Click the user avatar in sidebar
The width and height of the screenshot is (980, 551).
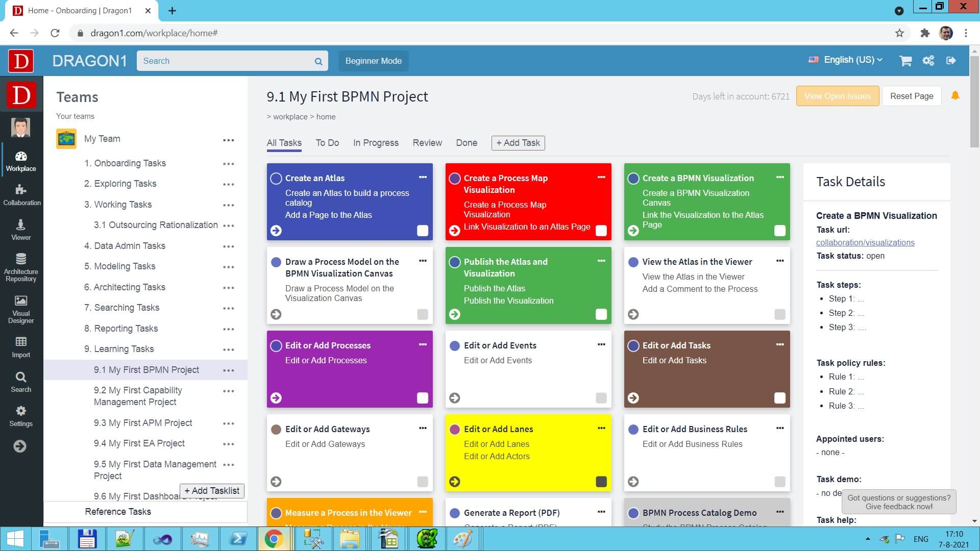tap(21, 127)
